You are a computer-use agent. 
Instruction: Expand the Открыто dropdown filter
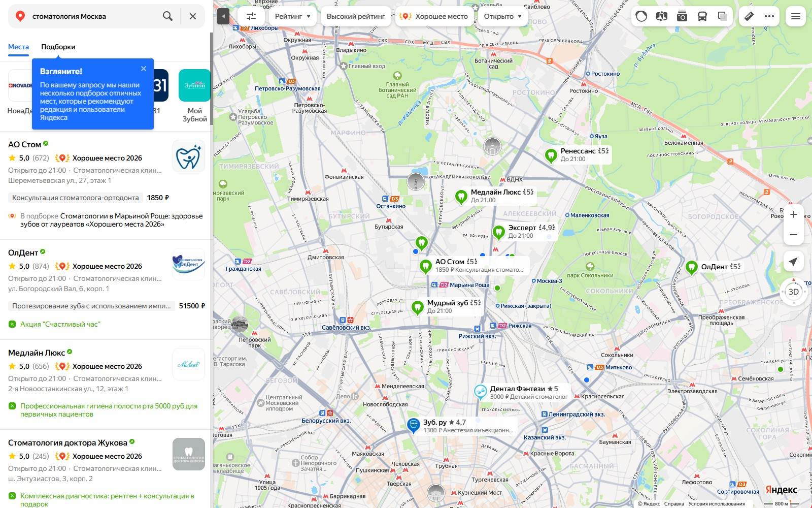tap(503, 16)
